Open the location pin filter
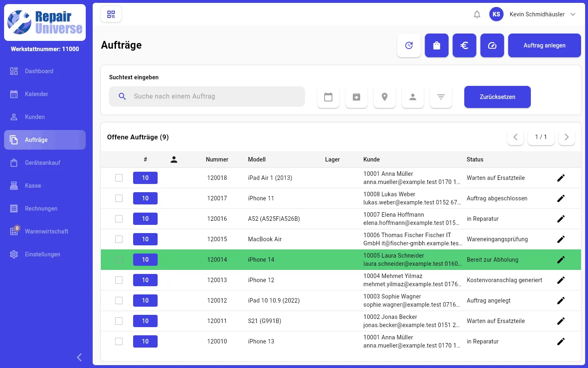Image resolution: width=588 pixels, height=368 pixels. click(385, 97)
